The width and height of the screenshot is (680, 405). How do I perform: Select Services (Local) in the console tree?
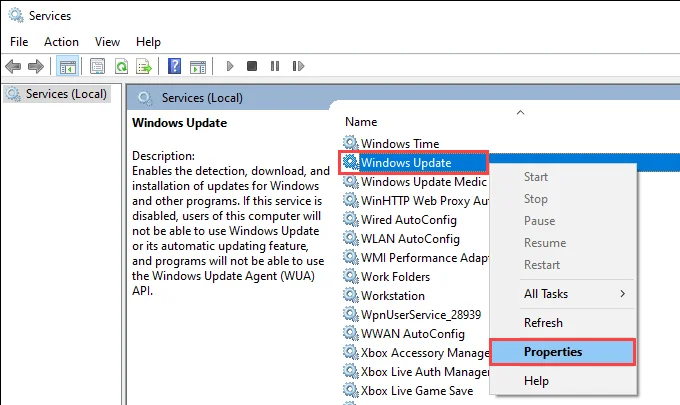pyautogui.click(x=57, y=94)
